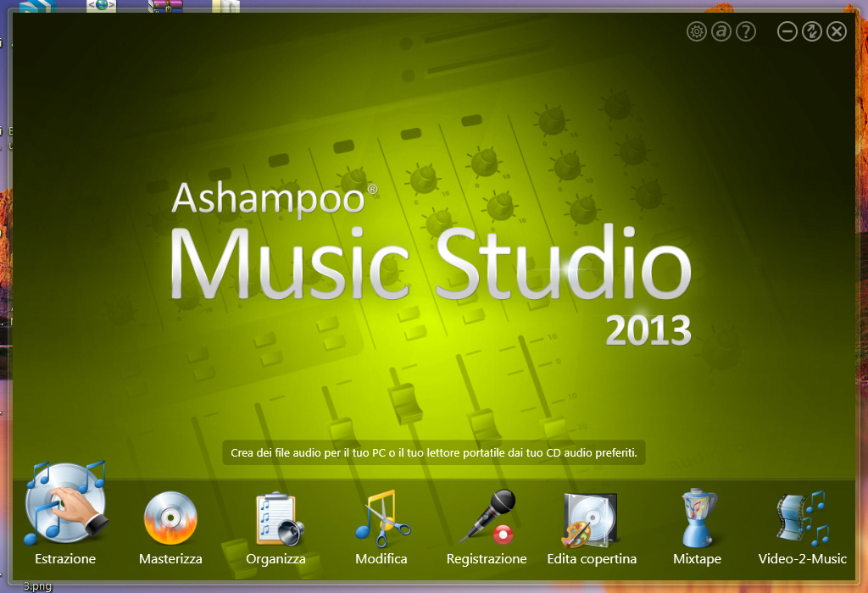Close Music Studio with the X icon
This screenshot has height=593, width=868.
pyautogui.click(x=837, y=31)
